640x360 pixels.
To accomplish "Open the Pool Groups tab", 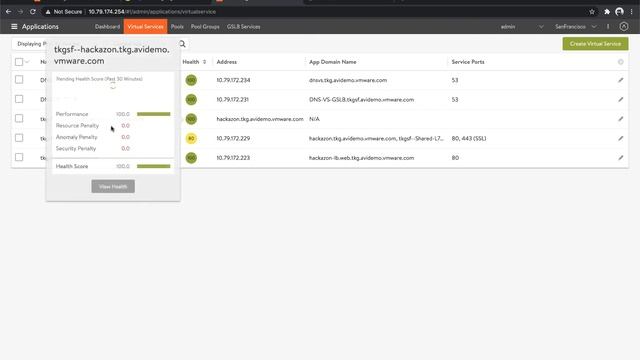I will point(205,27).
